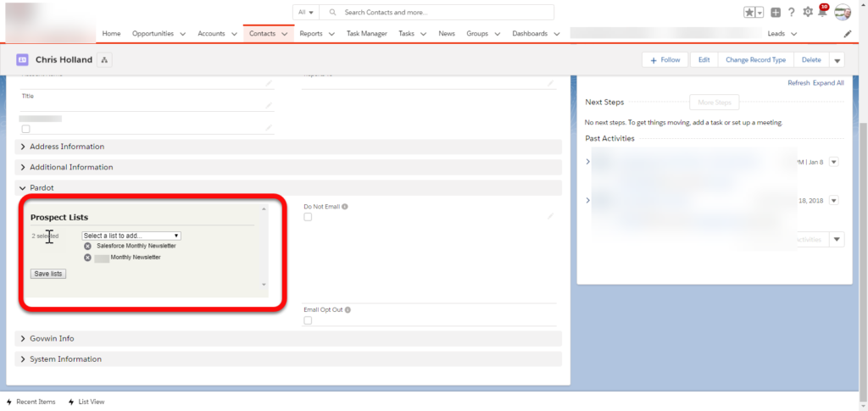868x411 pixels.
Task: Click the user profile avatar
Action: 842,12
